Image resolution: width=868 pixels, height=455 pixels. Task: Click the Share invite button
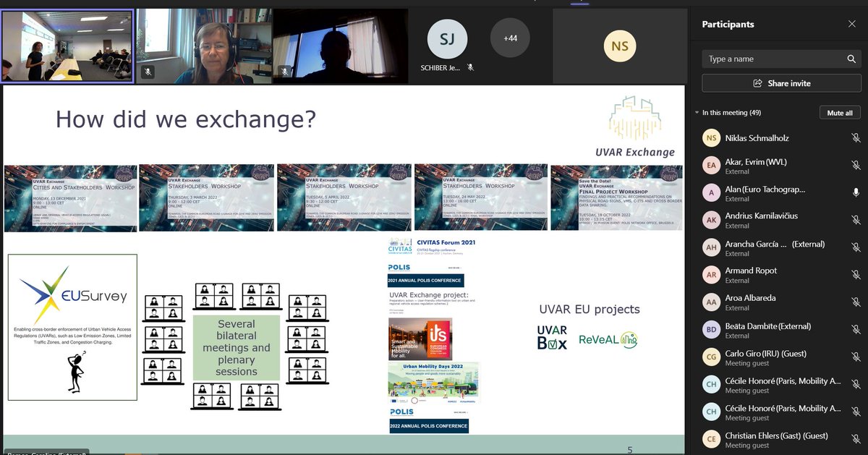point(781,83)
